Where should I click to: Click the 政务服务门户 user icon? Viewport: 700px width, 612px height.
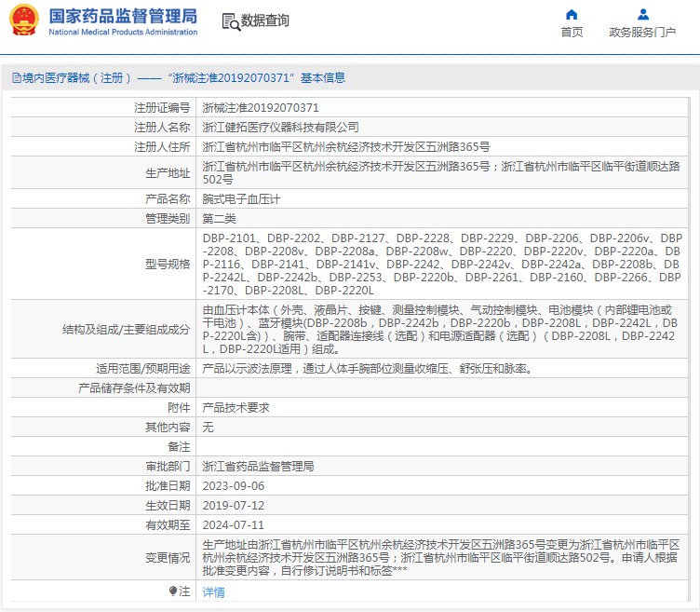(643, 15)
